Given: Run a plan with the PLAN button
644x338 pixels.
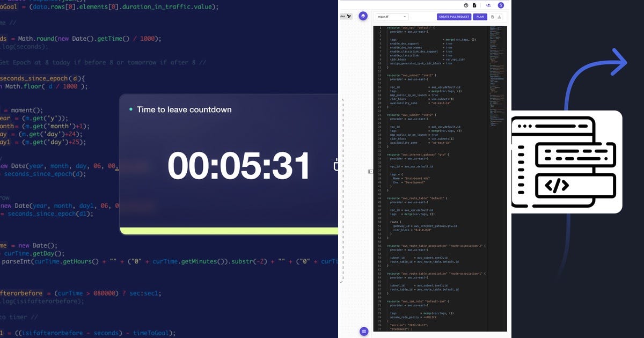Looking at the screenshot, I should tap(480, 17).
